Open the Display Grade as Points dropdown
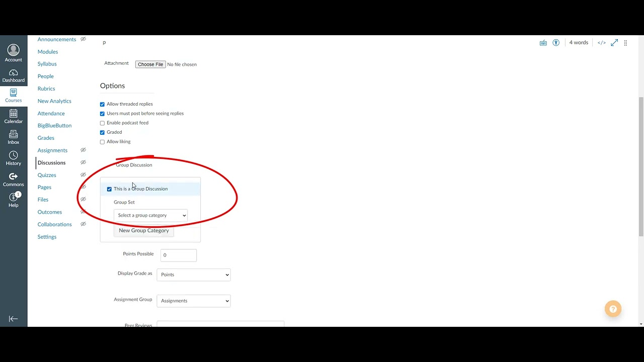Screen dimensions: 644x362 point(194,275)
